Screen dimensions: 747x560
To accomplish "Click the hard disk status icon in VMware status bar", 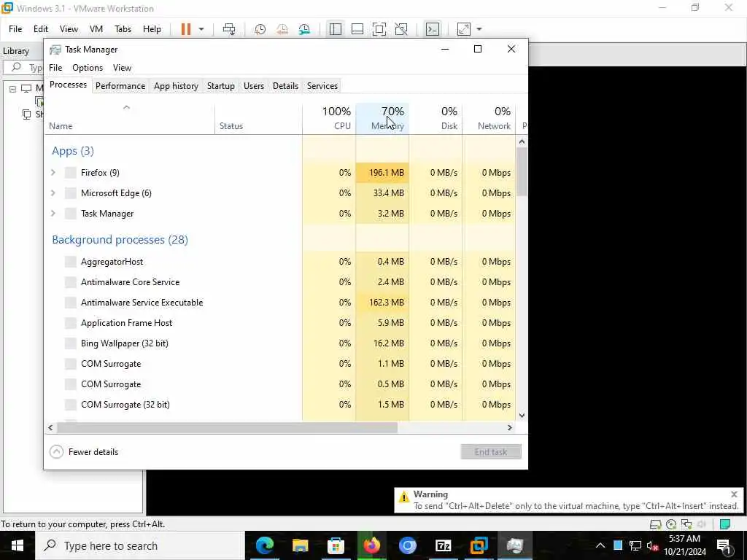I will (x=656, y=524).
